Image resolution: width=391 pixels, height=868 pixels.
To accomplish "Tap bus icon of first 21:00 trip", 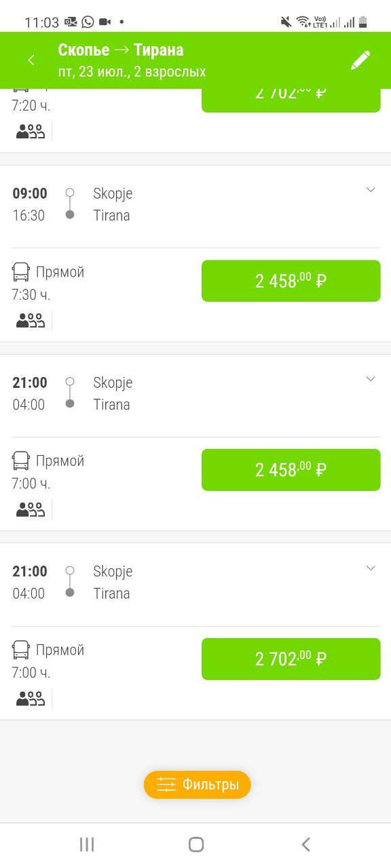I will click(21, 461).
